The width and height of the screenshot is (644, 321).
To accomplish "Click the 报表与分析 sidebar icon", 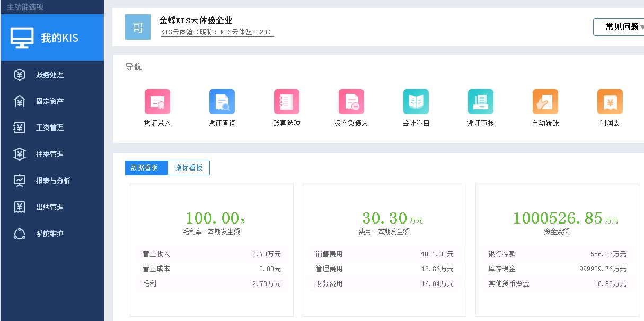I will (20, 181).
